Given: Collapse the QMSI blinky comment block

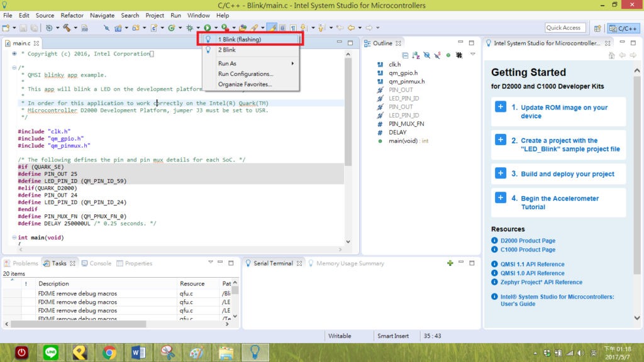Looking at the screenshot, I should (x=14, y=68).
